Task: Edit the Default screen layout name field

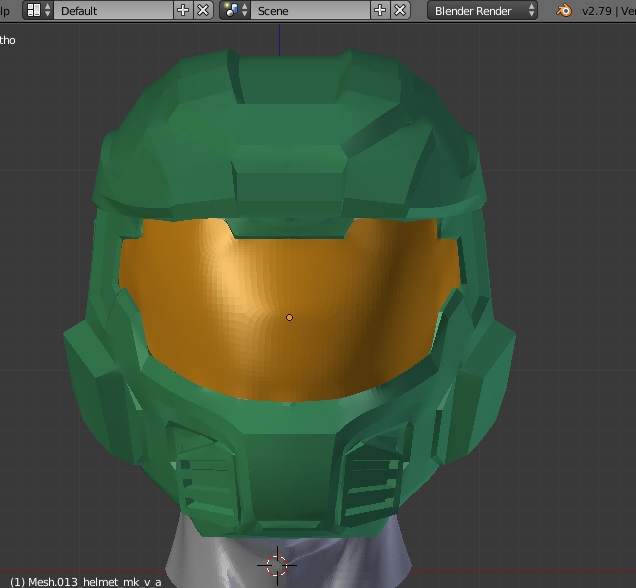Action: point(113,11)
